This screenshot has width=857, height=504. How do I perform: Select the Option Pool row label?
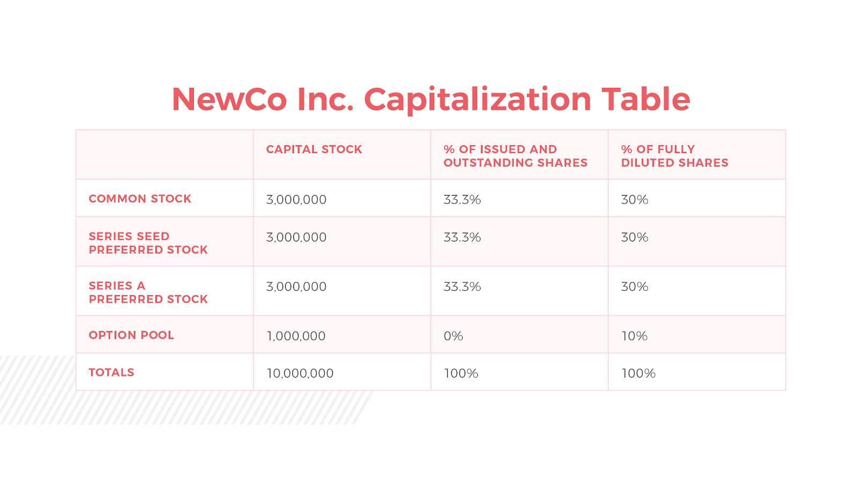pos(131,335)
